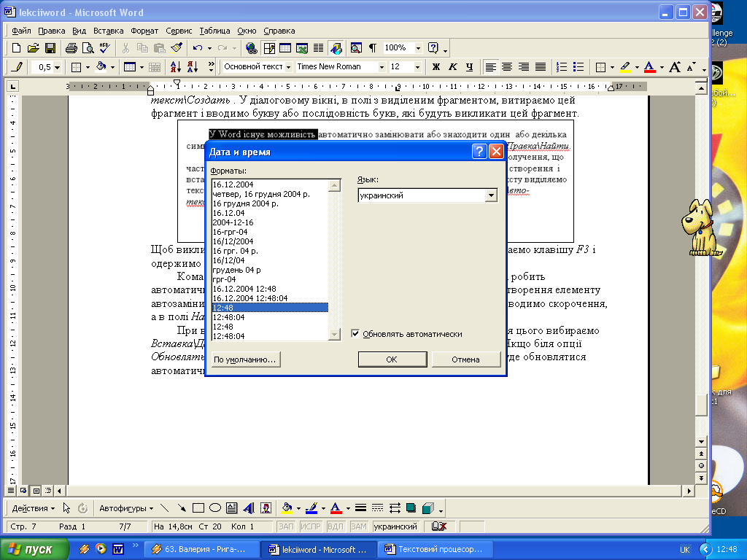Viewport: 747px width, 560px height.
Task: Click the formats list scroll-down arrow
Action: click(334, 334)
